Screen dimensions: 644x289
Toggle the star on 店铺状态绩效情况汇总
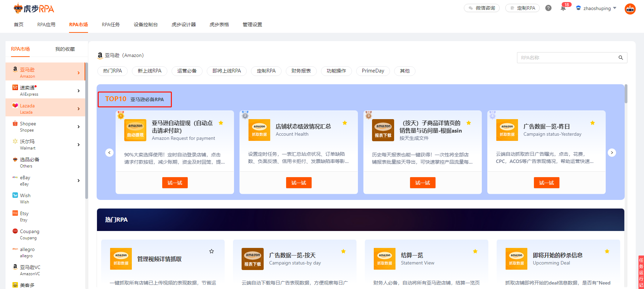345,123
